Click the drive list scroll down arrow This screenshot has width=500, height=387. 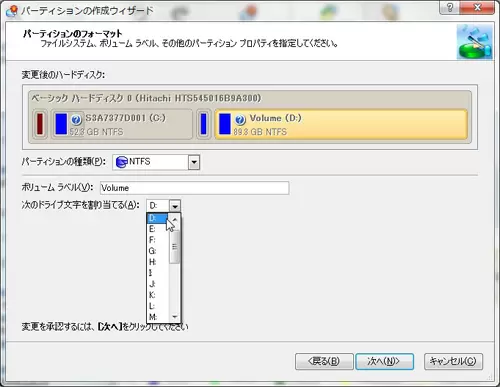pyautogui.click(x=175, y=317)
